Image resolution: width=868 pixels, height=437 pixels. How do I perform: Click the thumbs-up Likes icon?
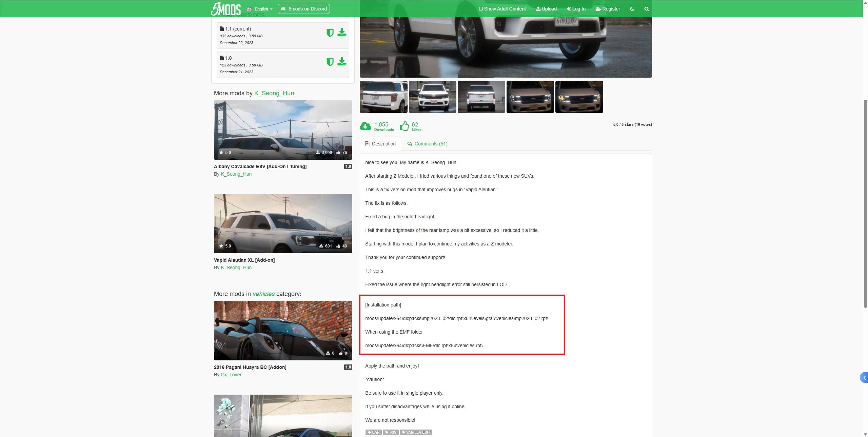click(x=404, y=126)
